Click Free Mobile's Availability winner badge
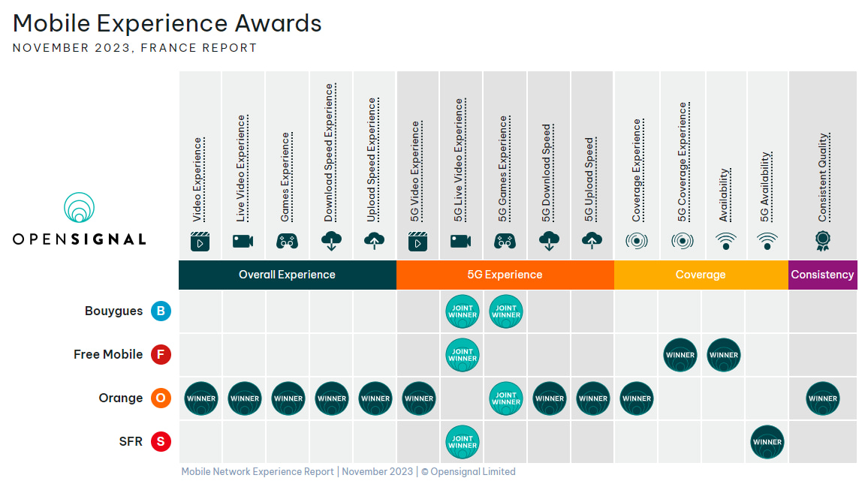This screenshot has height=484, width=868. 724,355
